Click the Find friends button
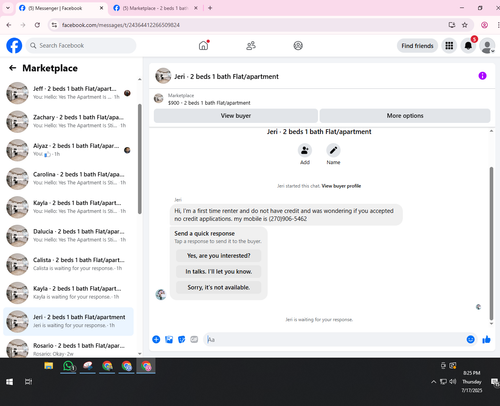Viewport: 500px width, 406px height. (417, 46)
